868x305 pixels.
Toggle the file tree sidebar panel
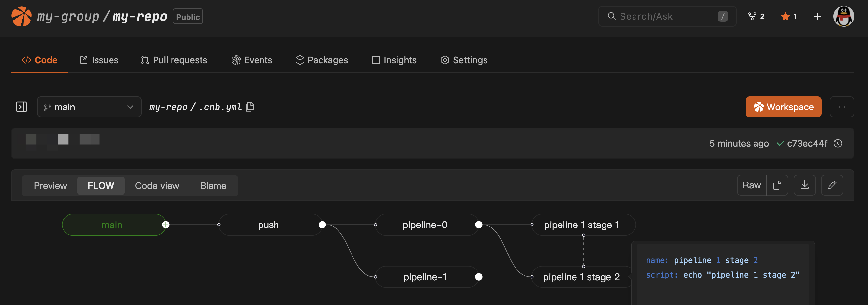(22, 107)
